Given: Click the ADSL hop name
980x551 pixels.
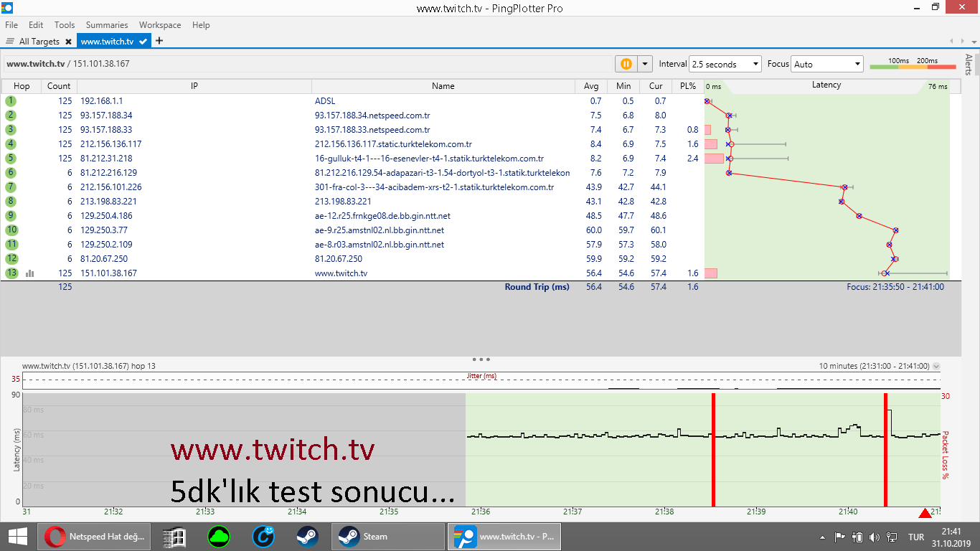Looking at the screenshot, I should click(x=325, y=101).
